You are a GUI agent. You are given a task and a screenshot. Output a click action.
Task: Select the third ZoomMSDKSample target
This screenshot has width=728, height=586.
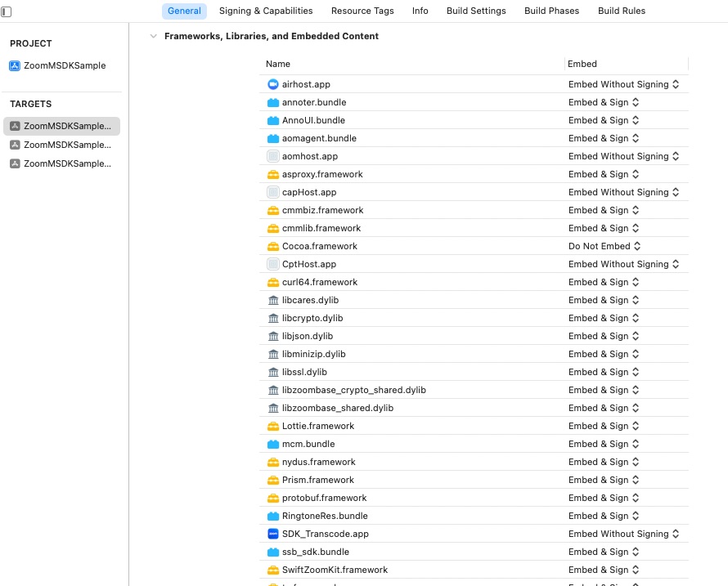[61, 163]
